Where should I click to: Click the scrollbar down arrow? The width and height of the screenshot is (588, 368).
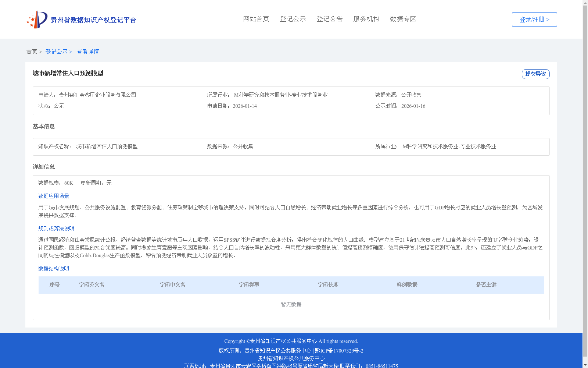point(585,365)
